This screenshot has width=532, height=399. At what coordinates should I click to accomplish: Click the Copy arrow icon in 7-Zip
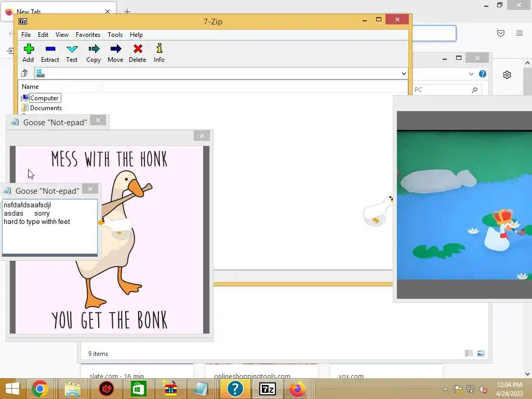(x=94, y=54)
